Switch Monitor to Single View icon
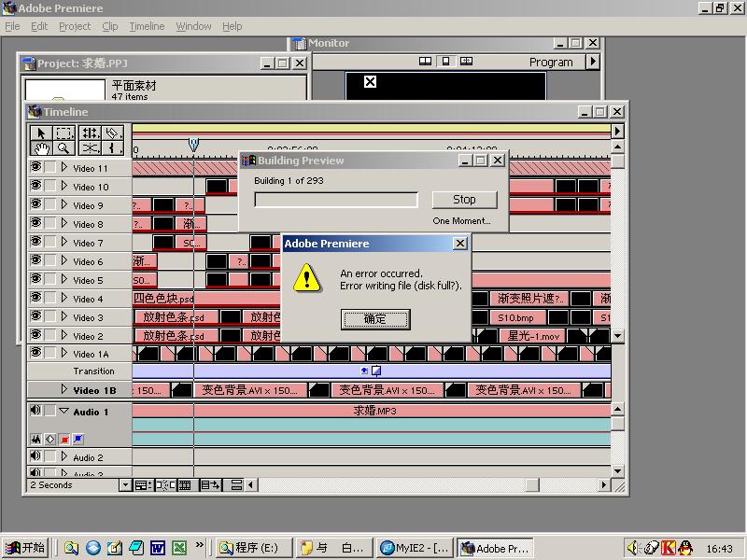This screenshot has height=560, width=747. 446,62
